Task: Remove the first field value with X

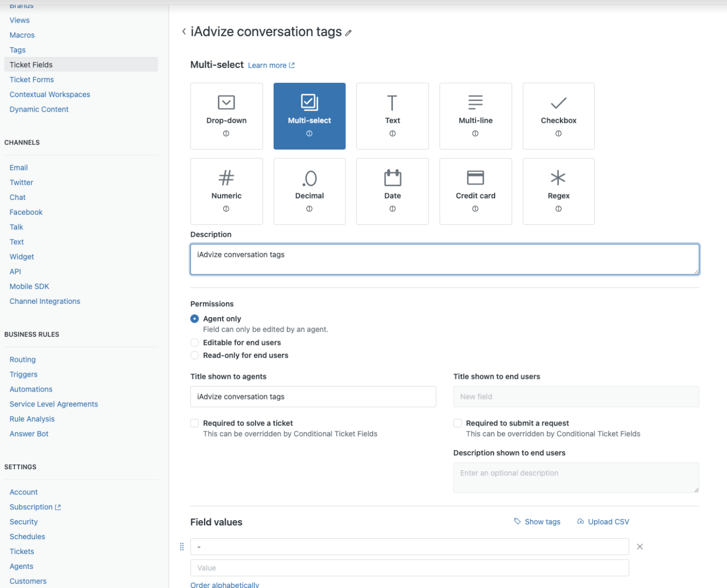Action: coord(640,547)
